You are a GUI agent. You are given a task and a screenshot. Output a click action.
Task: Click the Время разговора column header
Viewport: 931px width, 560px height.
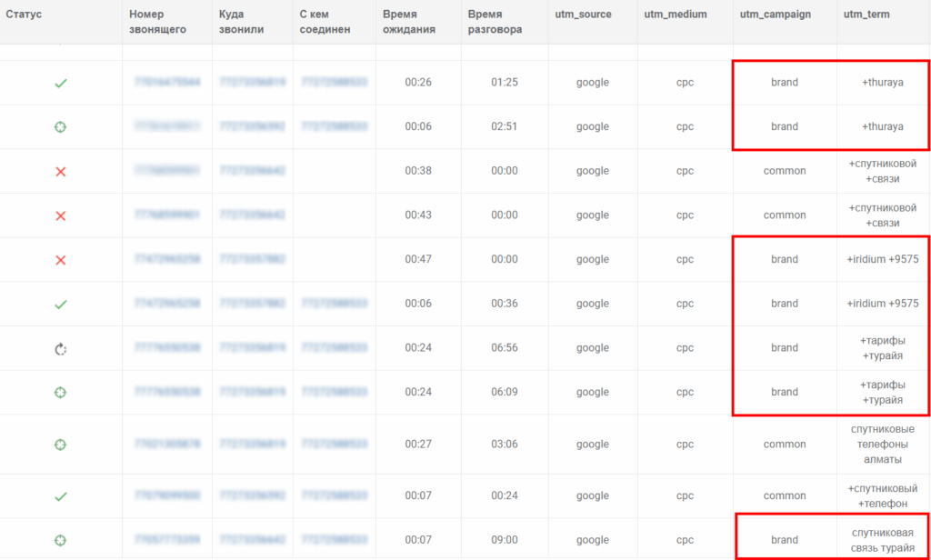point(496,22)
